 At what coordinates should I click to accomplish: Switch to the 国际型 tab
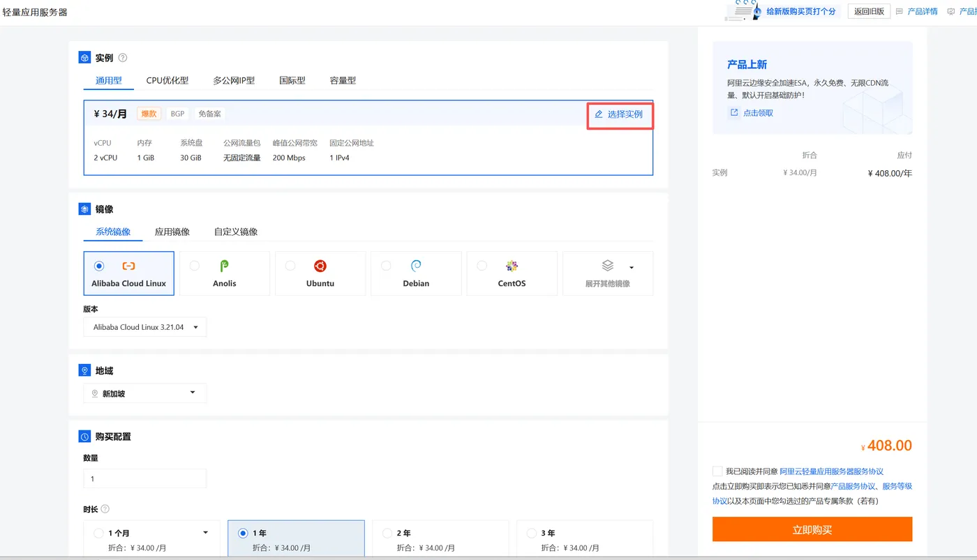292,81
